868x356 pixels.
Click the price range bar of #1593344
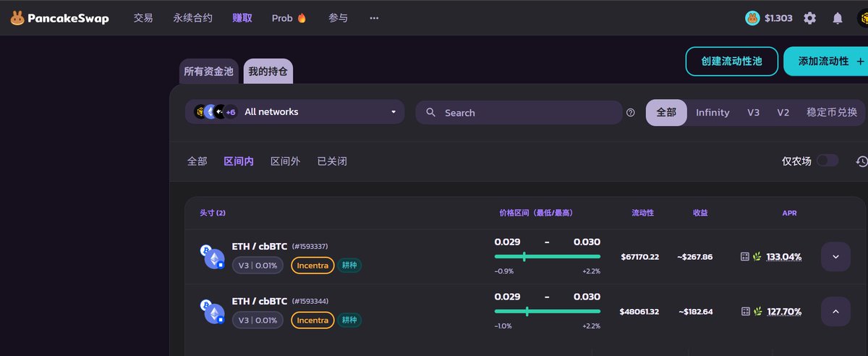coord(548,311)
